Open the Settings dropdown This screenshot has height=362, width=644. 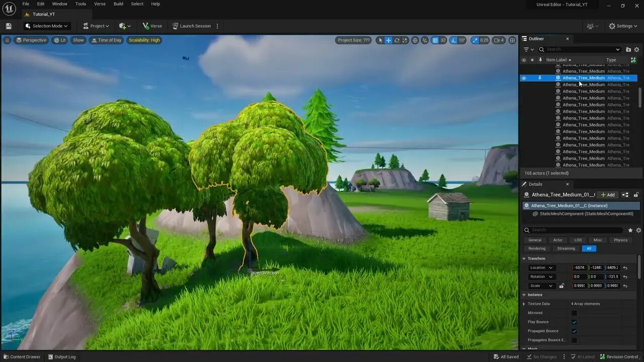[623, 26]
